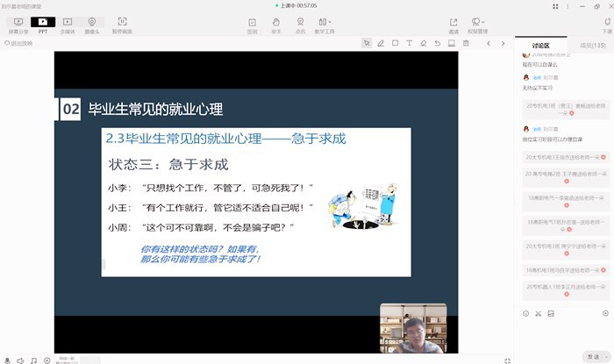Click the PPT sharing mode button
Viewport: 614px width, 364px height.
point(42,23)
